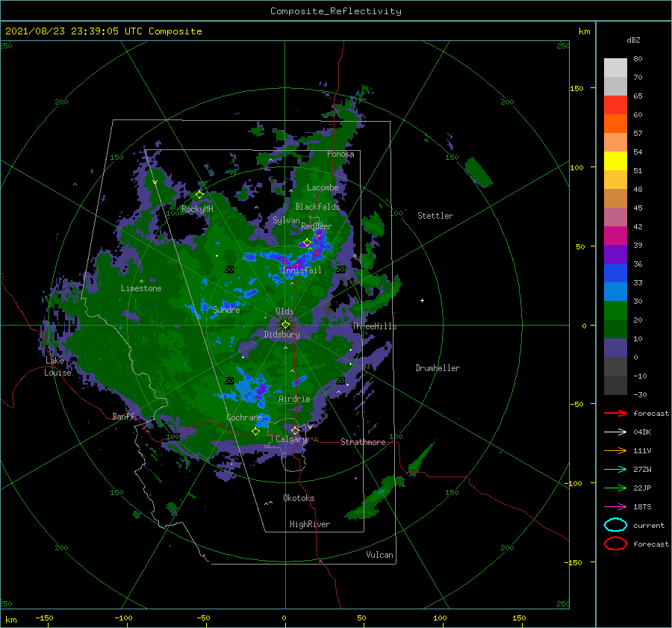Click the Strathmore city label

click(x=363, y=442)
